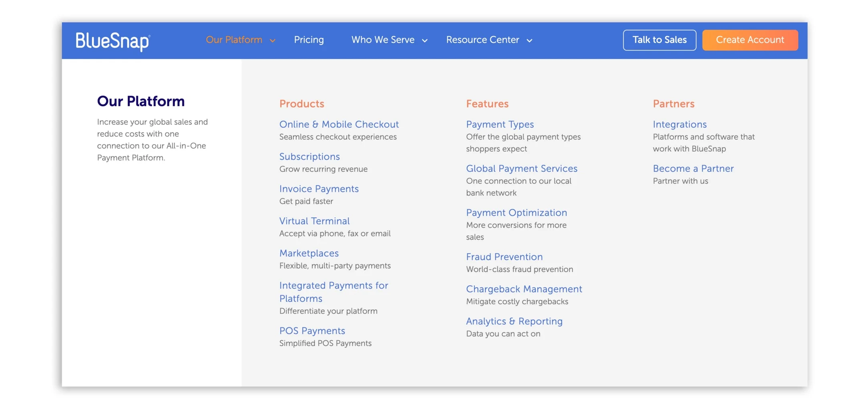Open Integrated Payments for Platforms

pyautogui.click(x=334, y=292)
